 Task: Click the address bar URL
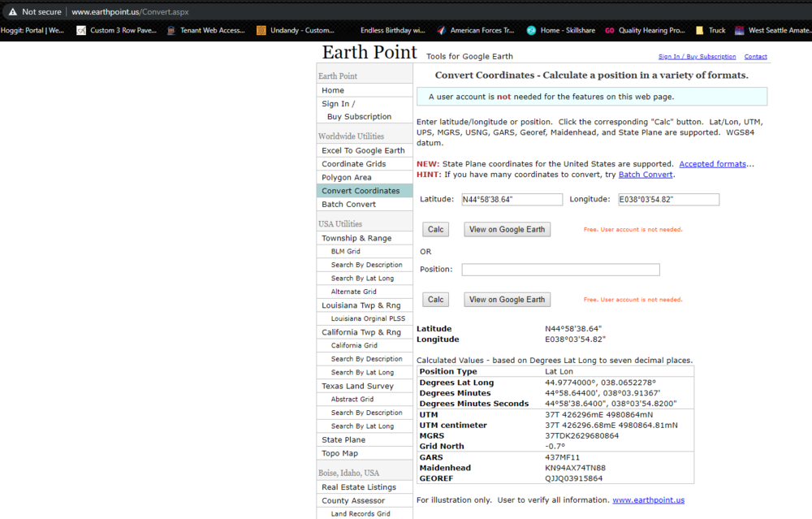(130, 11)
